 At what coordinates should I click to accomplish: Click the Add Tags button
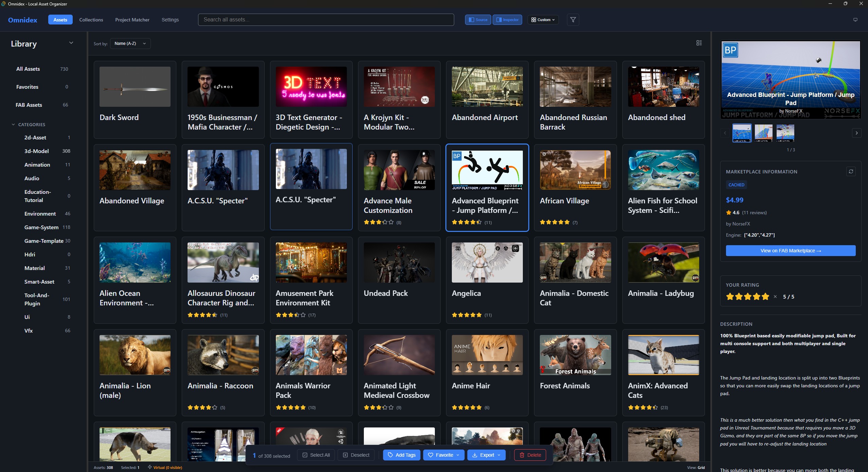point(402,455)
